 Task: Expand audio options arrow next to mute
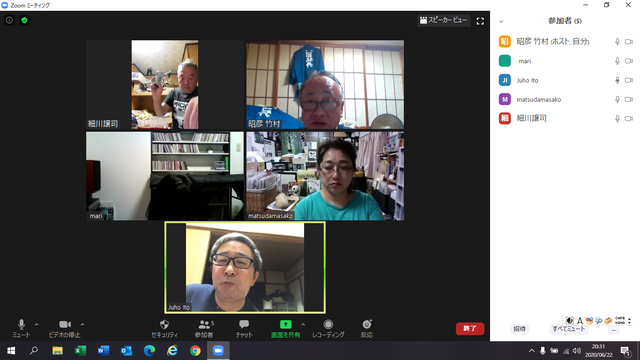tap(36, 324)
